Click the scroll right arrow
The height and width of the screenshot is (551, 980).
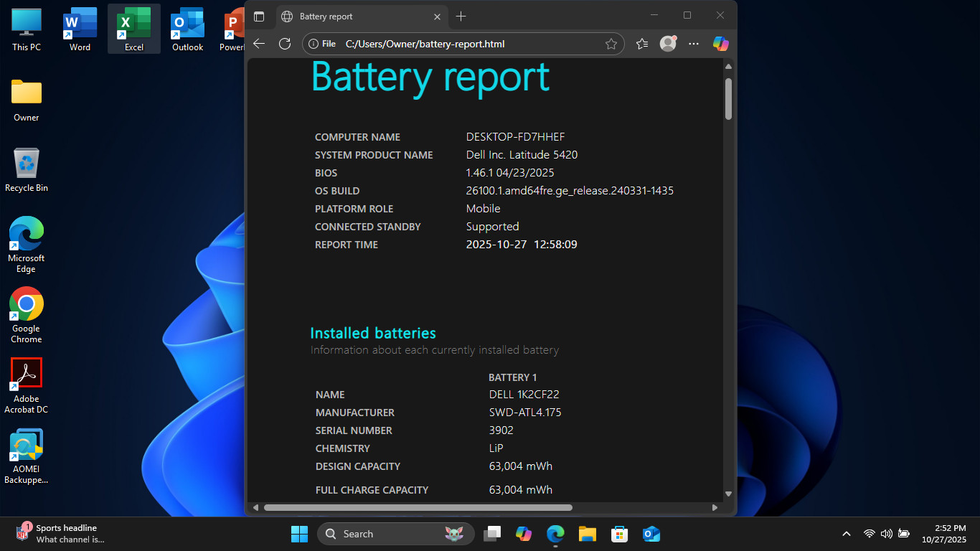click(715, 507)
